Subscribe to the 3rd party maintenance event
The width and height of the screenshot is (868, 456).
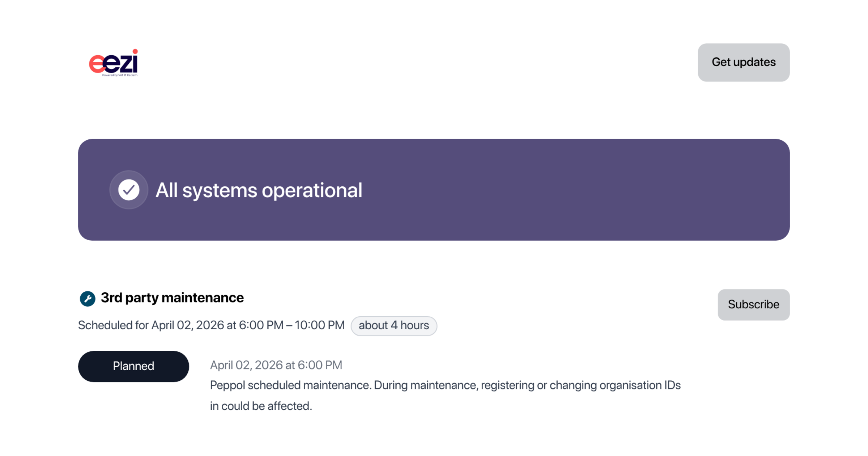tap(753, 304)
